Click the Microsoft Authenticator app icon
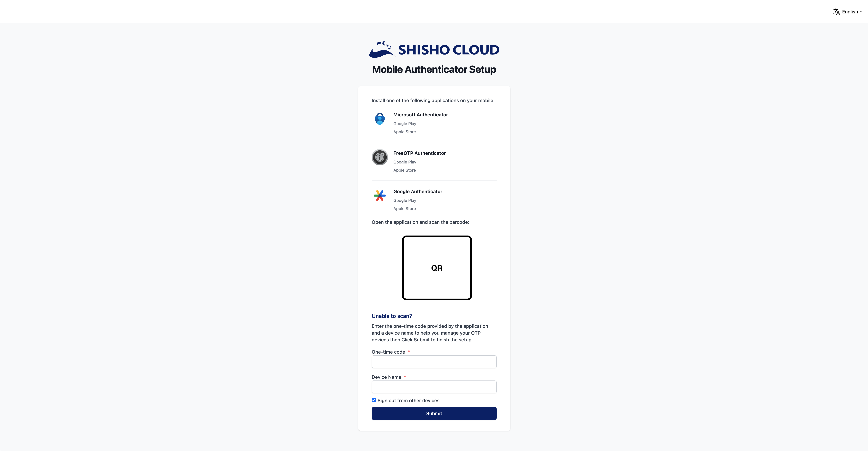 click(380, 119)
